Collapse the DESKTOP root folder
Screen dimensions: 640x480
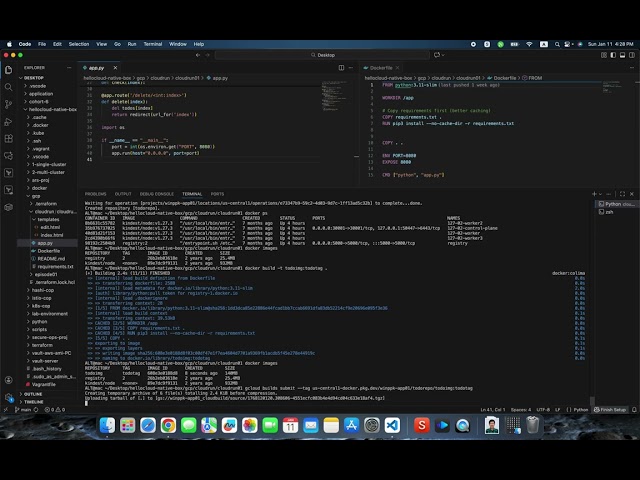[x=33, y=78]
